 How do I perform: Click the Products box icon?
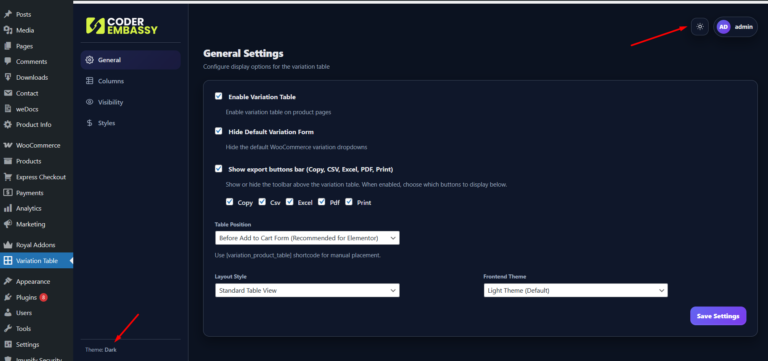click(x=8, y=161)
